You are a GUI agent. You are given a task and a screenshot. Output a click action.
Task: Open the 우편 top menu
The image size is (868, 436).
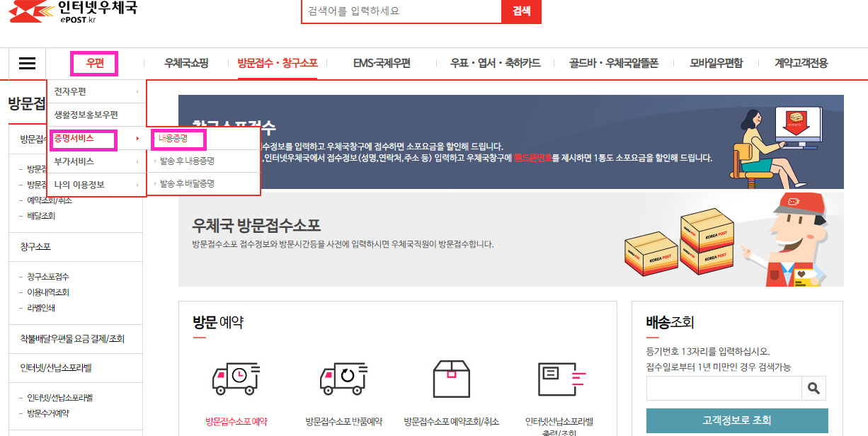click(x=95, y=63)
